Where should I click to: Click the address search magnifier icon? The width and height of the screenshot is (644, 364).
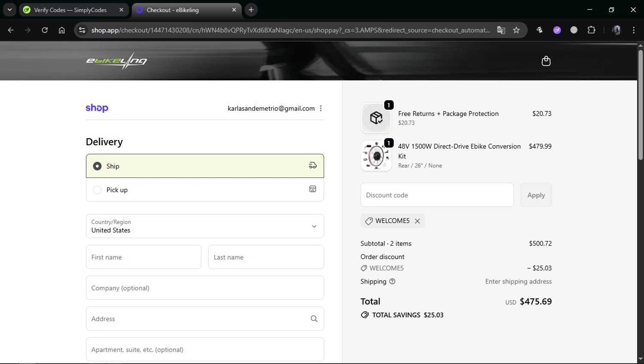(314, 319)
